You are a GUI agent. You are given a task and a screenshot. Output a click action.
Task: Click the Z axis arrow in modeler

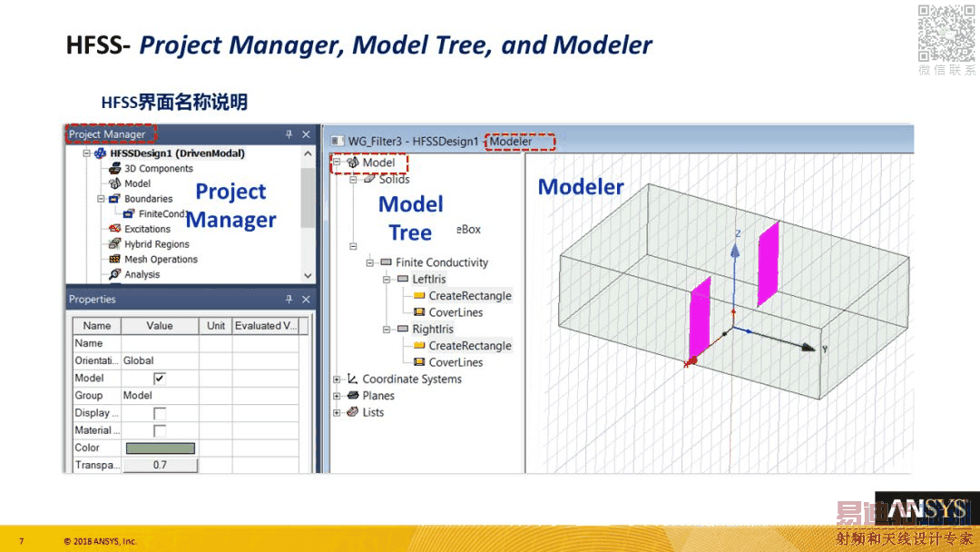pos(735,250)
